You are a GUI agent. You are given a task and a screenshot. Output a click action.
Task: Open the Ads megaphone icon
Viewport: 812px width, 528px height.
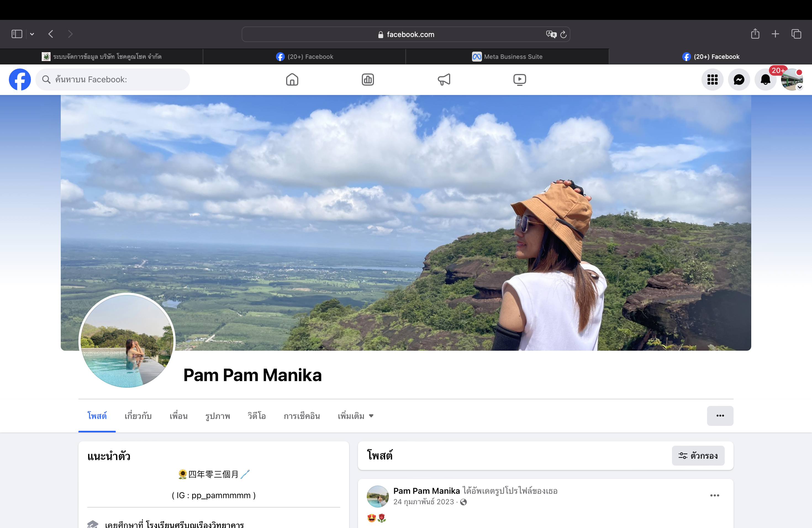444,80
